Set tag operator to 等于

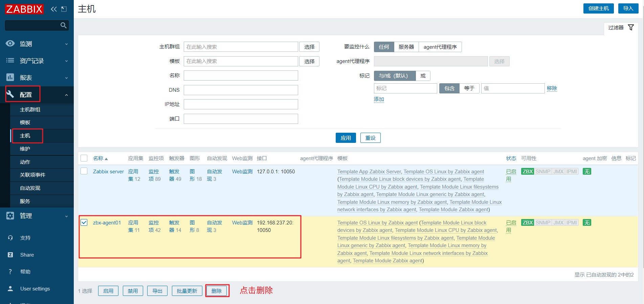[469, 88]
